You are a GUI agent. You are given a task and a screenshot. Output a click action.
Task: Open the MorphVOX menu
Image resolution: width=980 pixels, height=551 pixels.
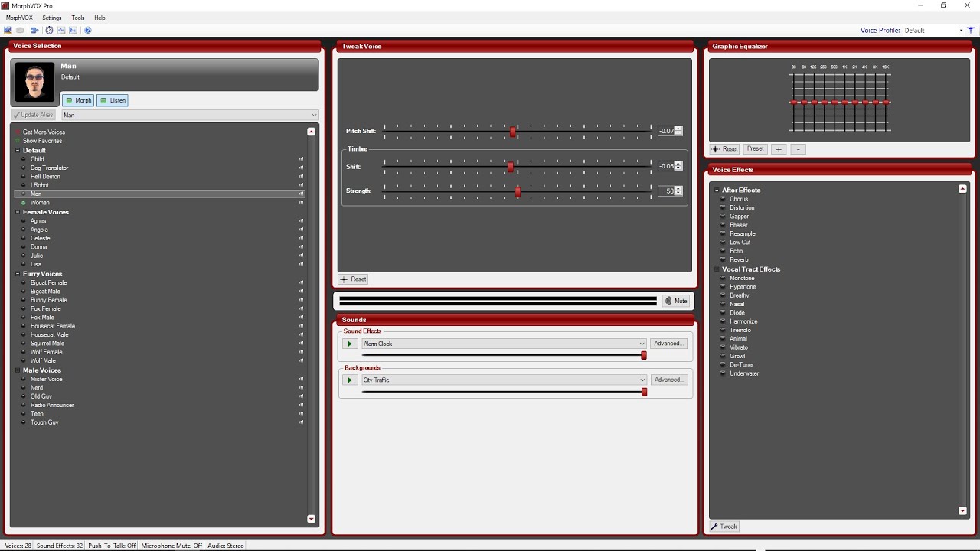tap(19, 18)
